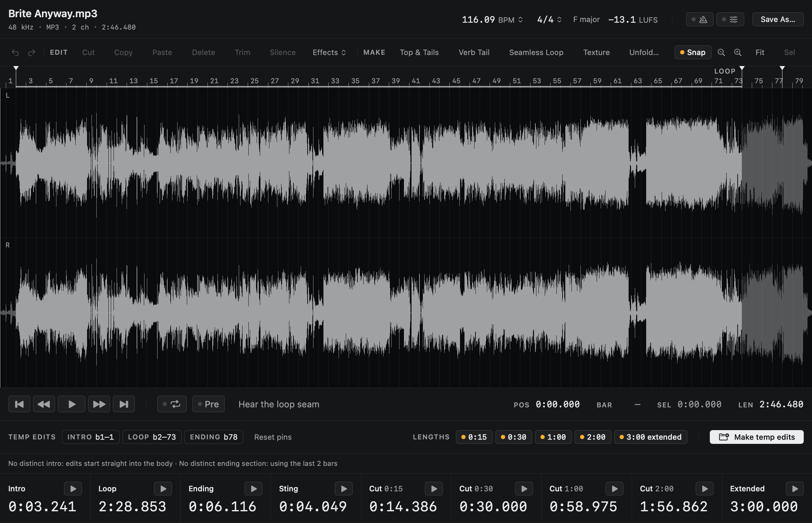Image resolution: width=812 pixels, height=523 pixels.
Task: Play the Extended 3:00 preview
Action: [795, 489]
